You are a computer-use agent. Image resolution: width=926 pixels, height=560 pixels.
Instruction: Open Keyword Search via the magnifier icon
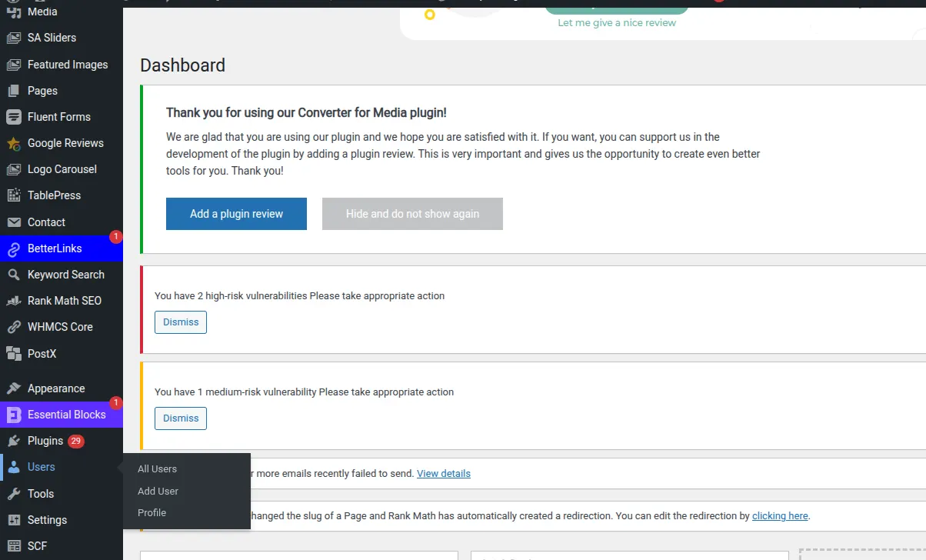pos(13,275)
